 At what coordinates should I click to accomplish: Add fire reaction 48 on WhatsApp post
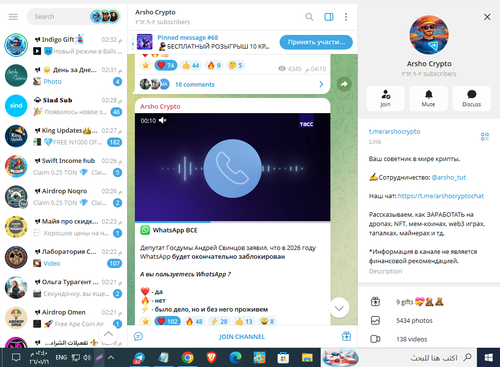pos(194,321)
